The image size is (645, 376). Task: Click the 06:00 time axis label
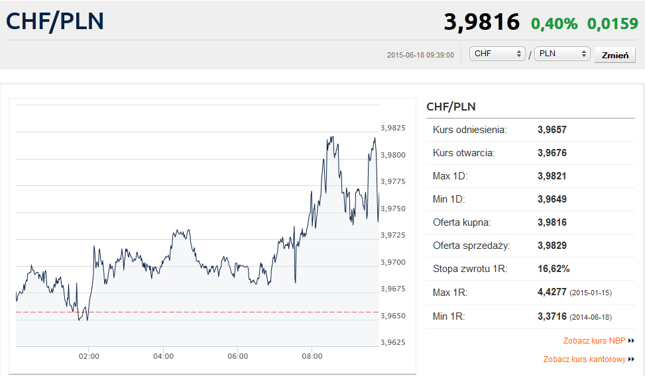(x=238, y=356)
